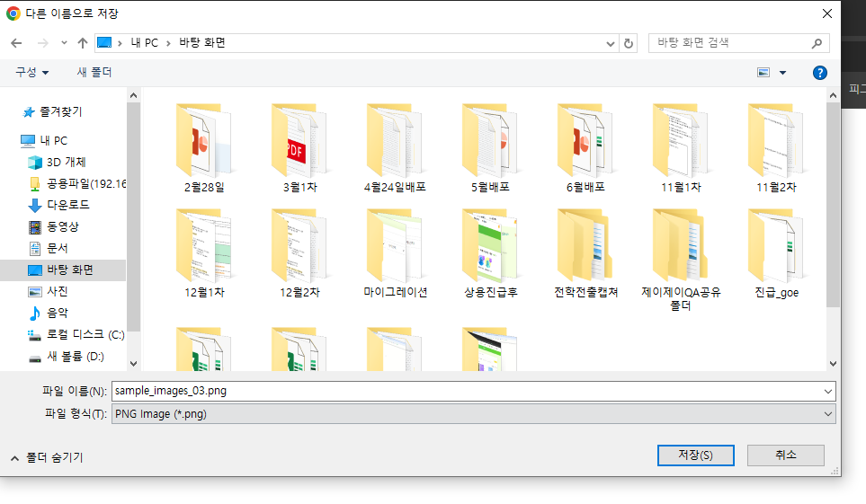Select 음악 in navigation pane
866x504 pixels.
[x=58, y=313]
